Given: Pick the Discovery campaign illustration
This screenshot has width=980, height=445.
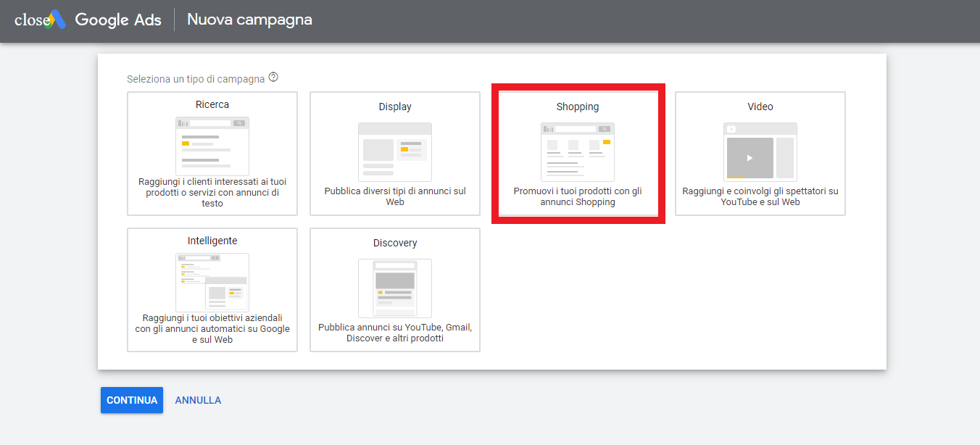Looking at the screenshot, I should (x=395, y=288).
